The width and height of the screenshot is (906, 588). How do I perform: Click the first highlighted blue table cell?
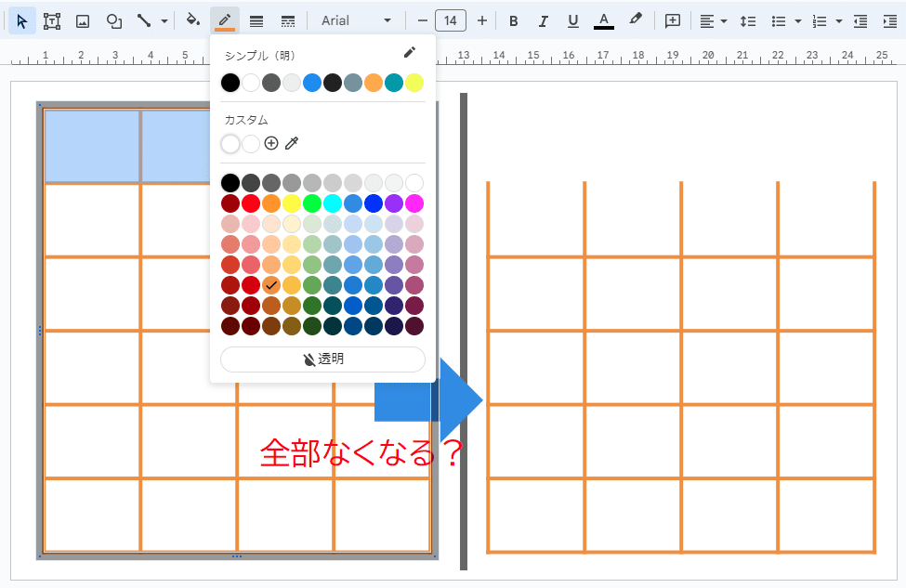pos(92,147)
